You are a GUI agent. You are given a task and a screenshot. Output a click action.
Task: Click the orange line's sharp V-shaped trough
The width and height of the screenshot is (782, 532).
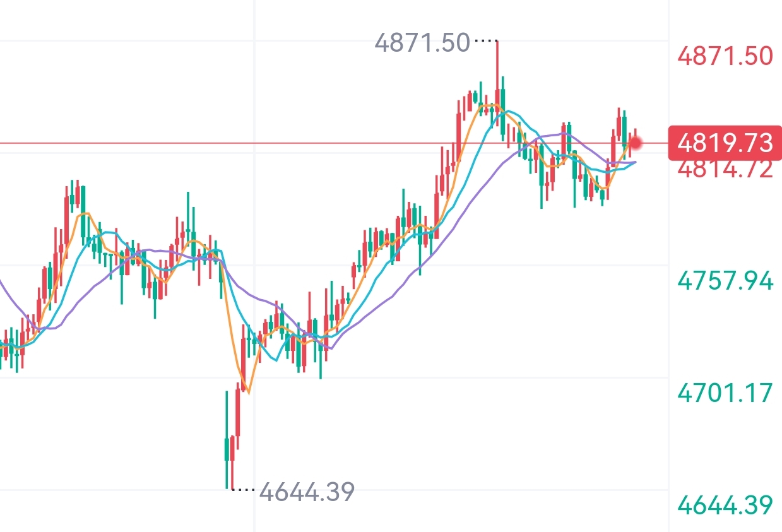[248, 392]
